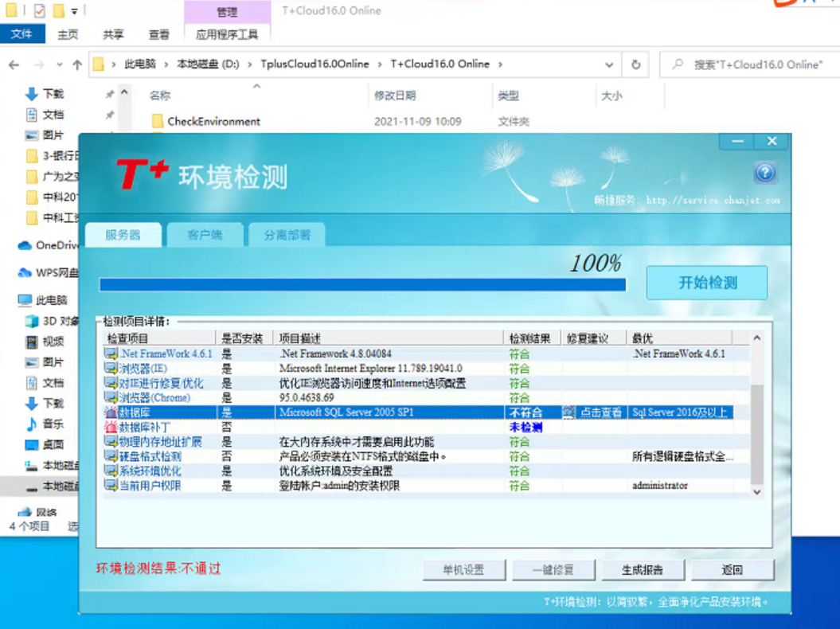Click the 对IE进行修复/优化 row icon
The height and width of the screenshot is (629, 840).
tap(111, 383)
